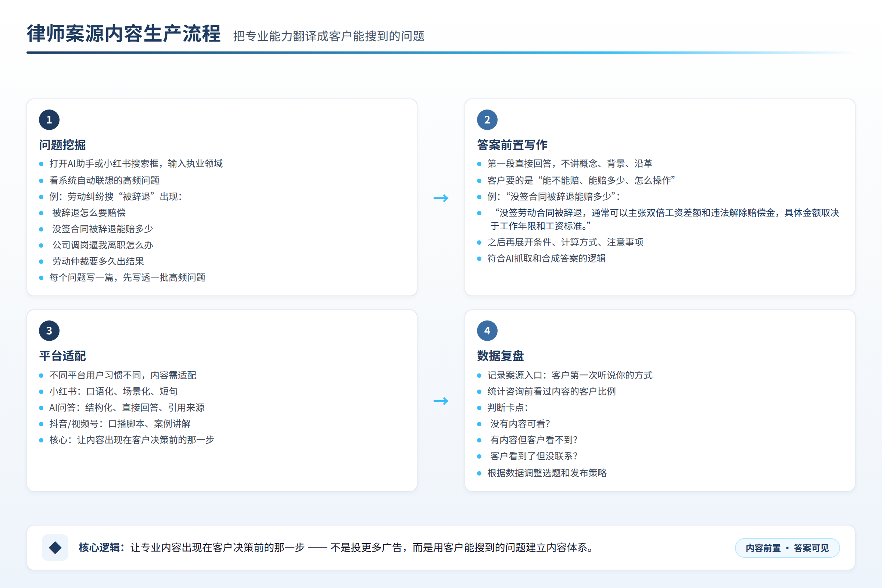Click the number 2 circle badge

pyautogui.click(x=487, y=120)
